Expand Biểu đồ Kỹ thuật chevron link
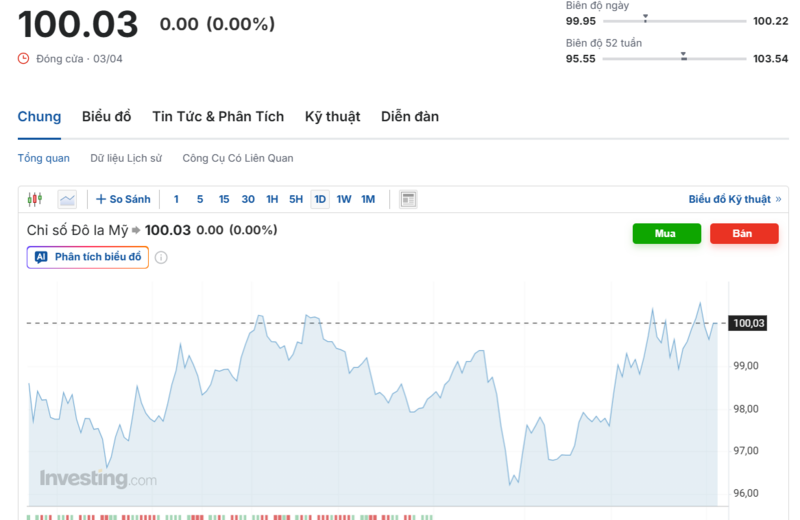This screenshot has width=800, height=520. click(x=778, y=199)
